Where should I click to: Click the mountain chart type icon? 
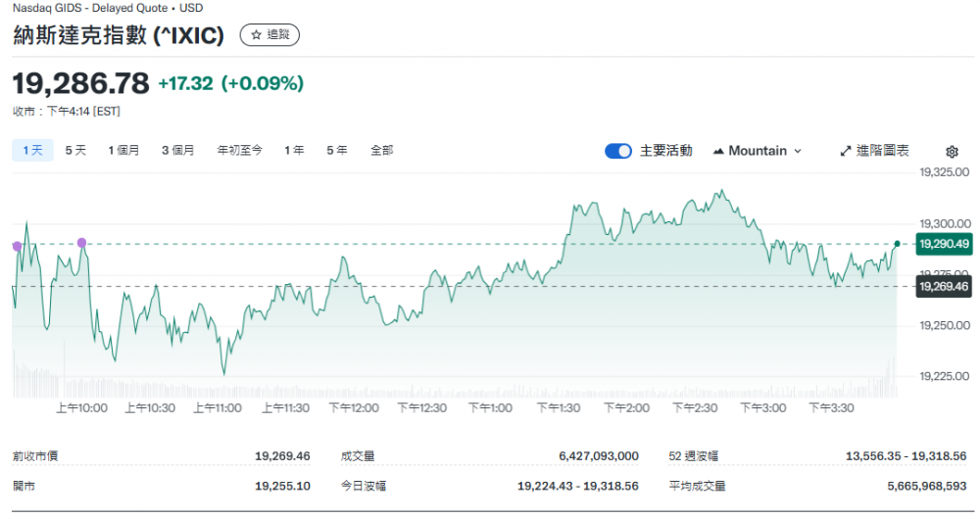pos(718,151)
